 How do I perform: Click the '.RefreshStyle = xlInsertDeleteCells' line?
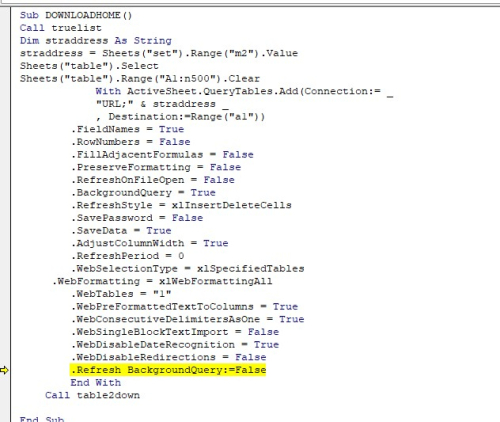coord(181,205)
